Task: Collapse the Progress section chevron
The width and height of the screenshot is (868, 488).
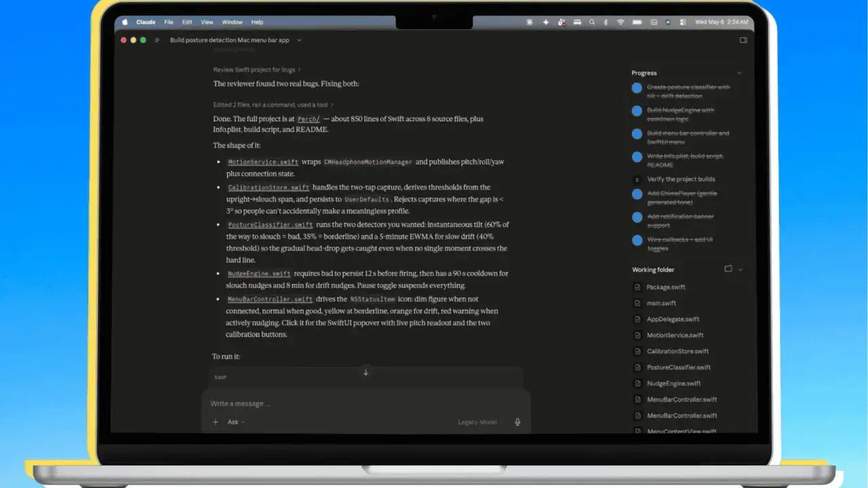Action: 739,73
